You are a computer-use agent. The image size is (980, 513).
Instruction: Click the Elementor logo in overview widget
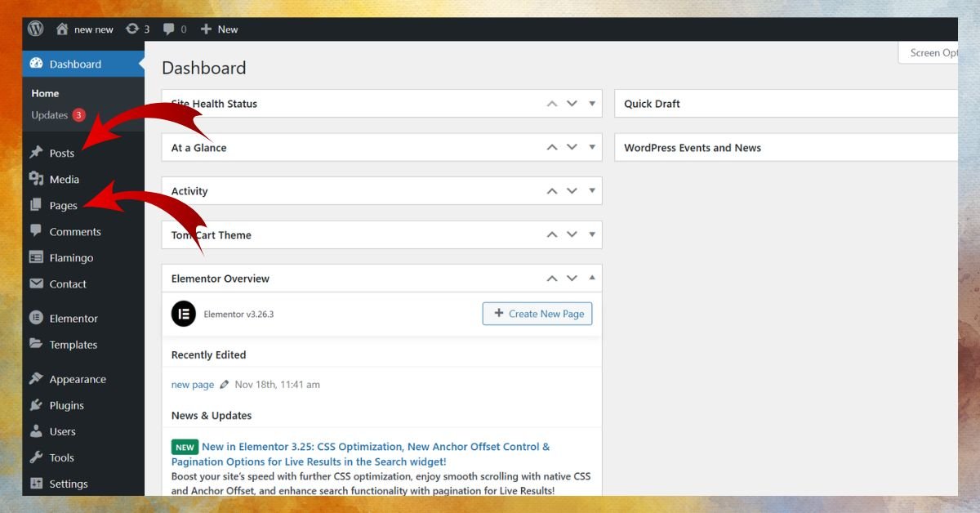tap(184, 314)
